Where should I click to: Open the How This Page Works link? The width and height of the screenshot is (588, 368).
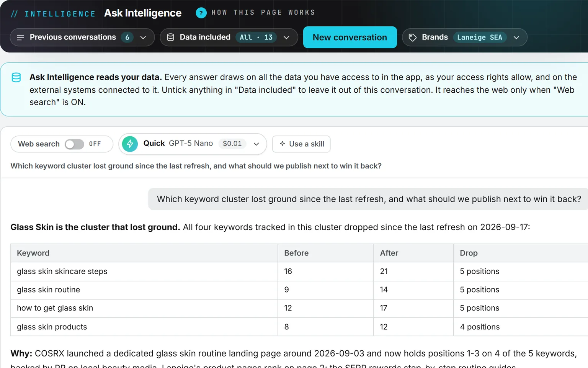[263, 13]
